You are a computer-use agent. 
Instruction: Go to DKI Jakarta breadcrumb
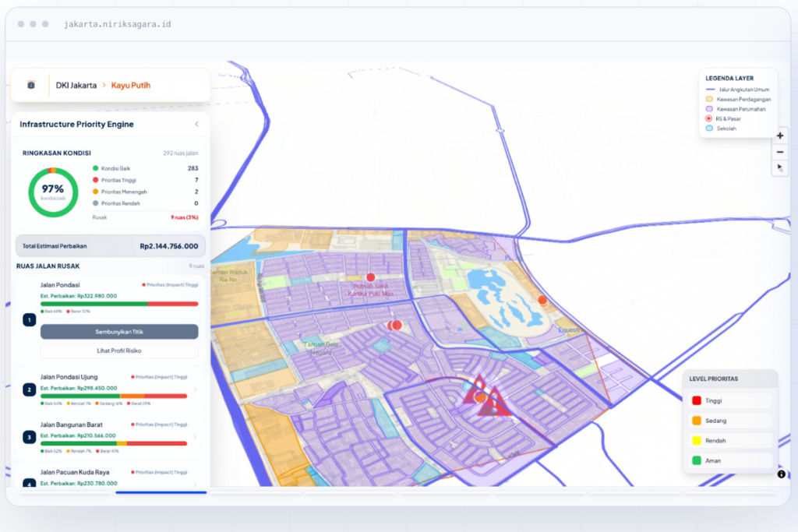pos(76,85)
